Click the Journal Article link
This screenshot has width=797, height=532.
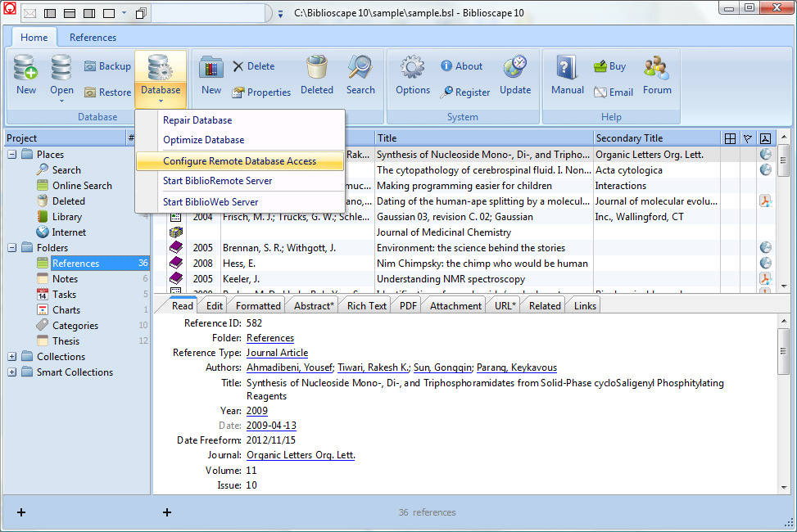(277, 353)
